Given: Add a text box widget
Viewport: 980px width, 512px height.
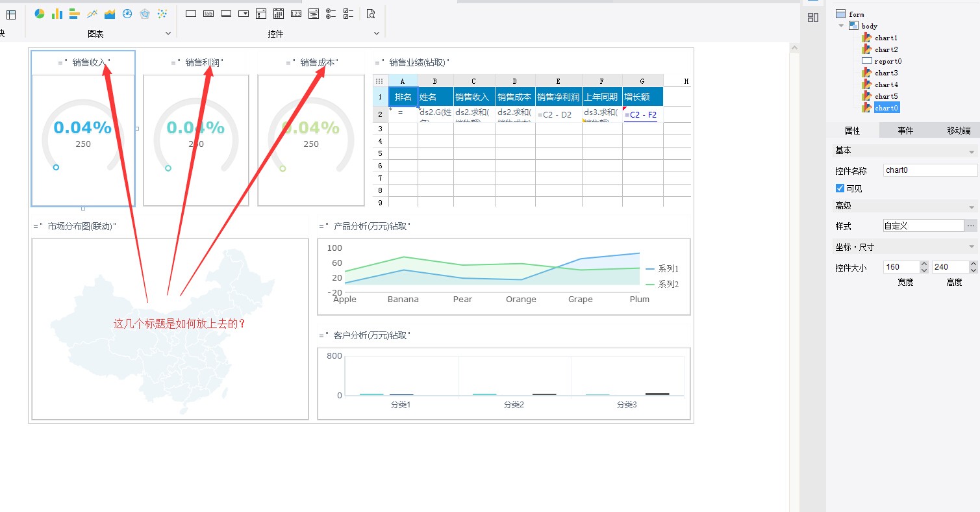Looking at the screenshot, I should coord(191,14).
